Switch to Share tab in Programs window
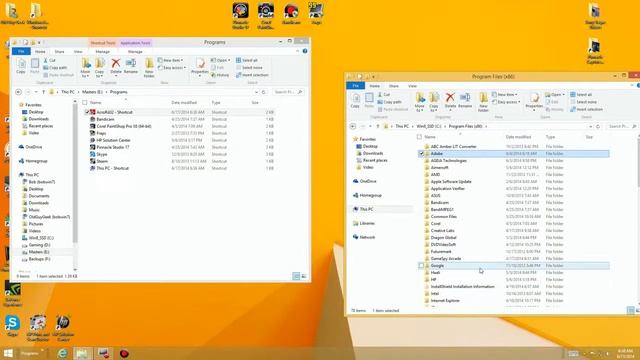The image size is (640, 360). 59,52
